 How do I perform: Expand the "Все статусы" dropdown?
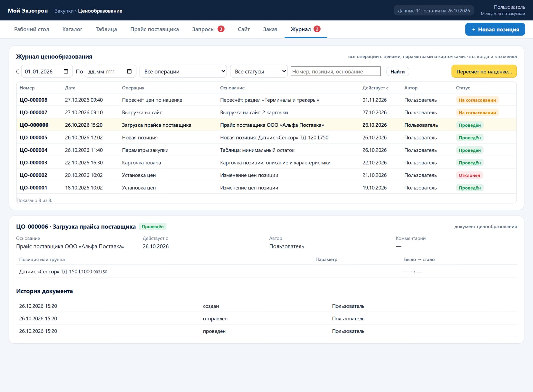259,71
